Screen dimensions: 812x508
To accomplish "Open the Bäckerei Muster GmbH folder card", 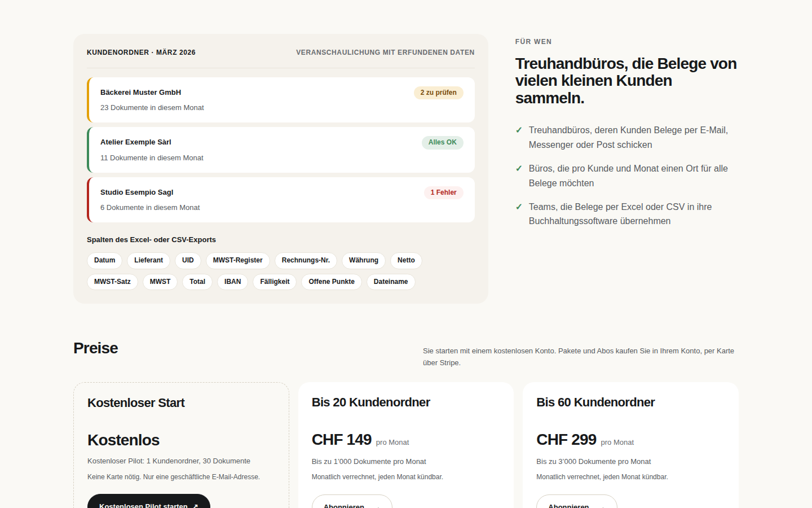I will click(281, 100).
